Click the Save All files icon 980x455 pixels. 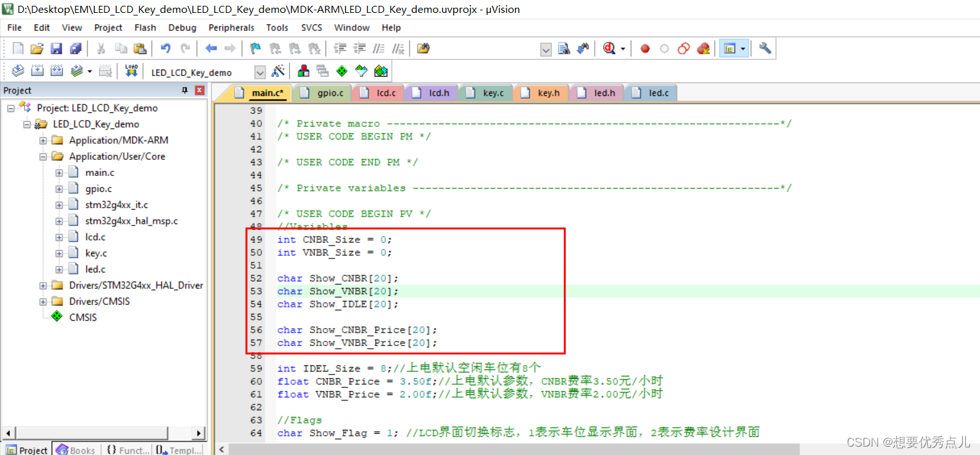pyautogui.click(x=75, y=48)
